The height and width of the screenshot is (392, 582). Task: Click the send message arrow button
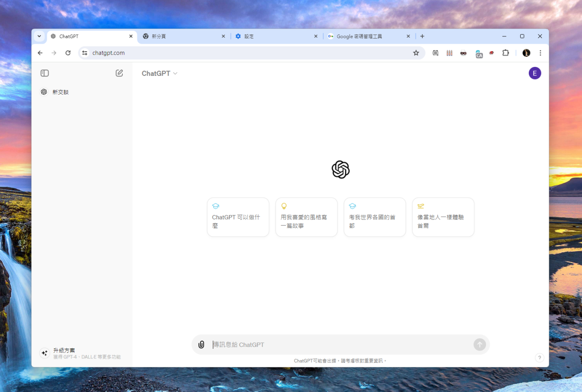click(x=479, y=345)
